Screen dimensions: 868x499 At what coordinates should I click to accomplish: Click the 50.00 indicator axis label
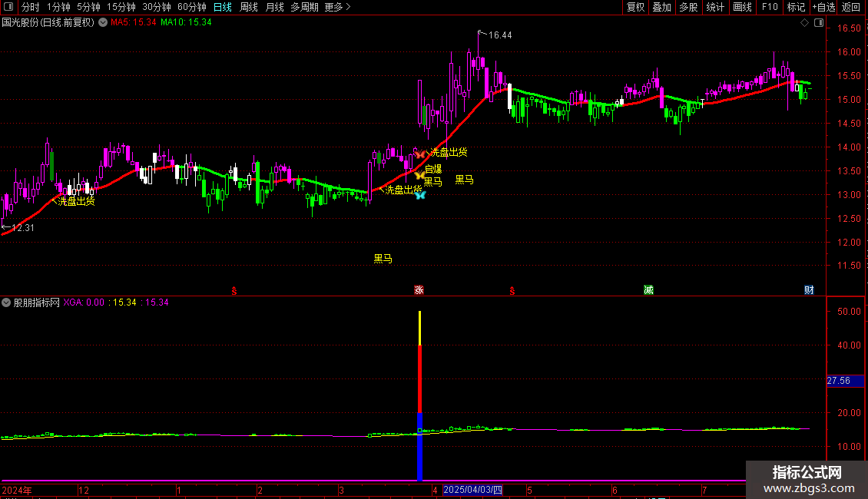(x=849, y=312)
